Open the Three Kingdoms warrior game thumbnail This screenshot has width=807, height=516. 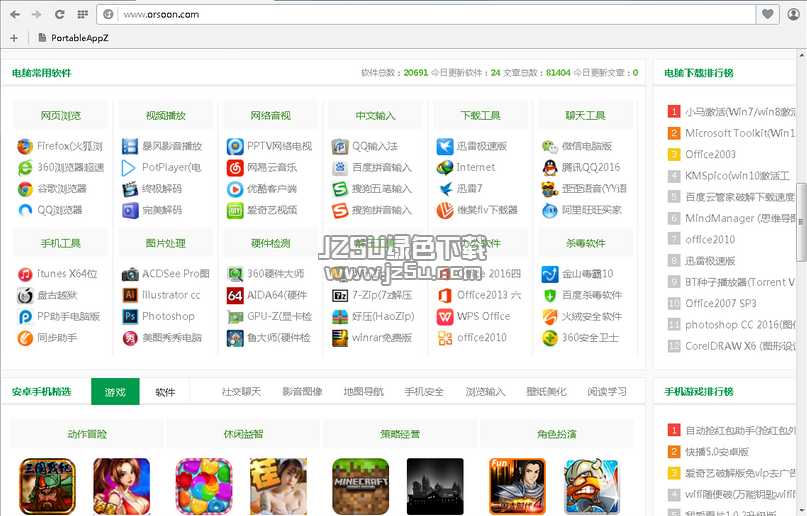tap(47, 486)
